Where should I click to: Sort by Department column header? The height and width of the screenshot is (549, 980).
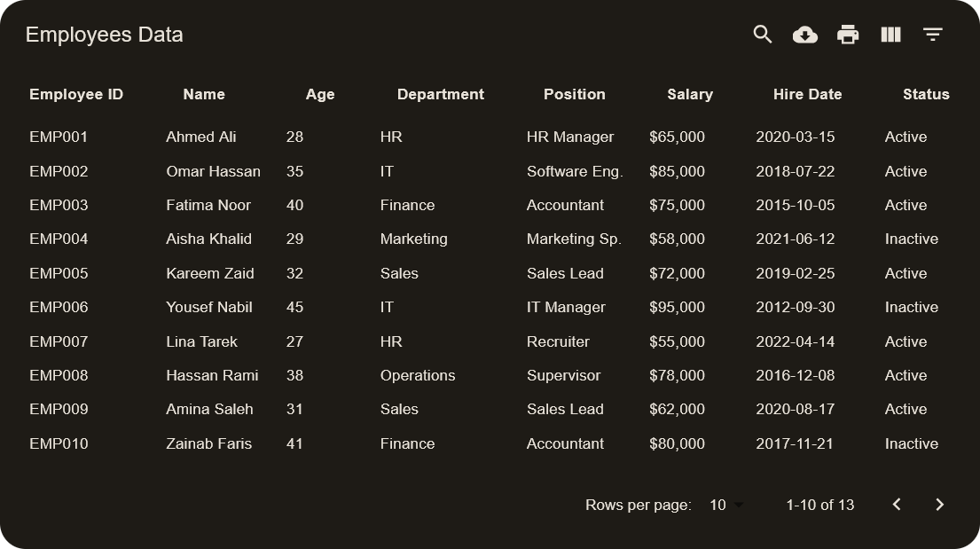coord(441,94)
